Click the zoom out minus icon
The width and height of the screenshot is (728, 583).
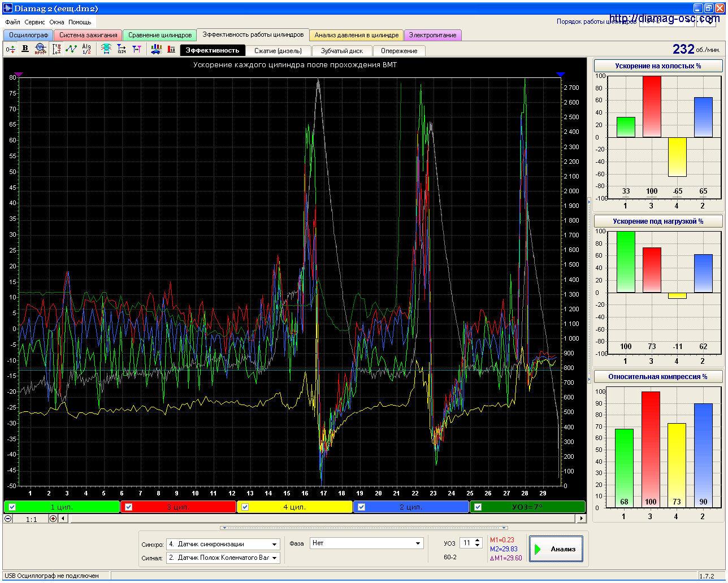pos(8,519)
